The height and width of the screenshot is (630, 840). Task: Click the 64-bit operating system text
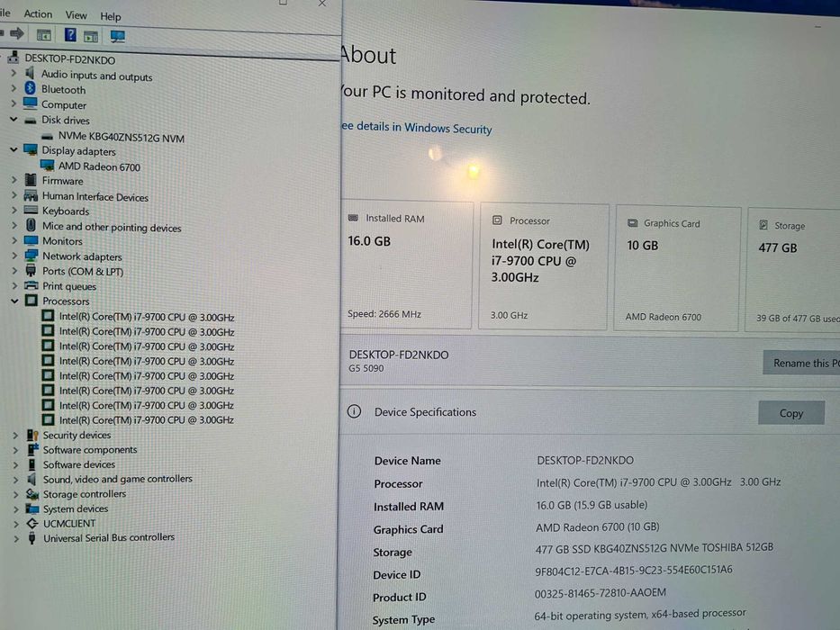[640, 614]
